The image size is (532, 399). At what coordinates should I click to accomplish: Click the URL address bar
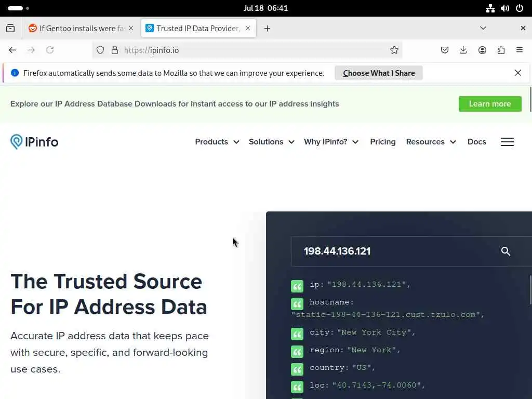[x=247, y=50]
